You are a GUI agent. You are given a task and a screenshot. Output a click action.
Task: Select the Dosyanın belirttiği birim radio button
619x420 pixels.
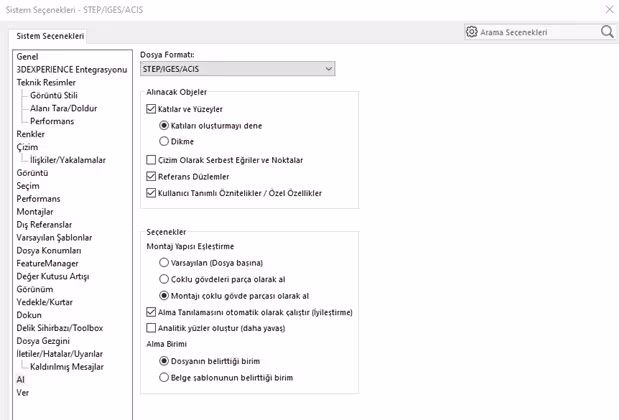(x=164, y=361)
